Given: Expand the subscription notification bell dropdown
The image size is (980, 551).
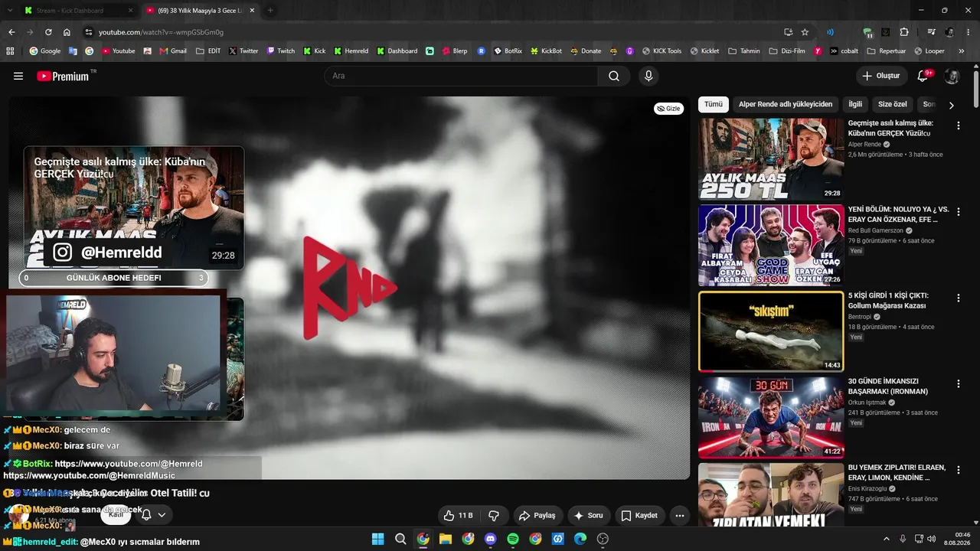Looking at the screenshot, I should [x=153, y=515].
